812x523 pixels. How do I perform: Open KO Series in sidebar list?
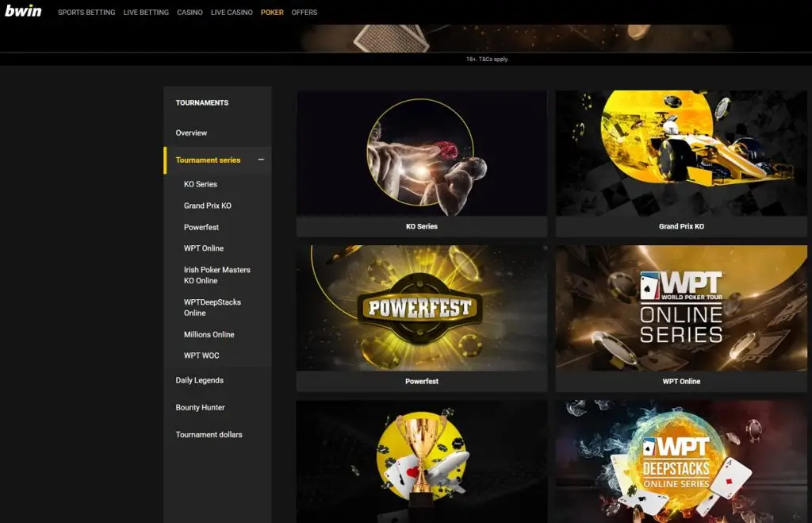[201, 184]
